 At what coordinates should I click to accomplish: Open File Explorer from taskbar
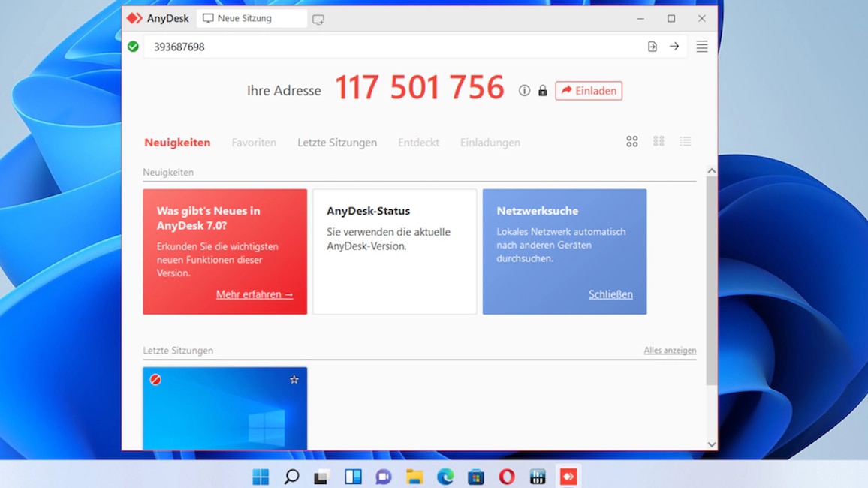point(414,477)
